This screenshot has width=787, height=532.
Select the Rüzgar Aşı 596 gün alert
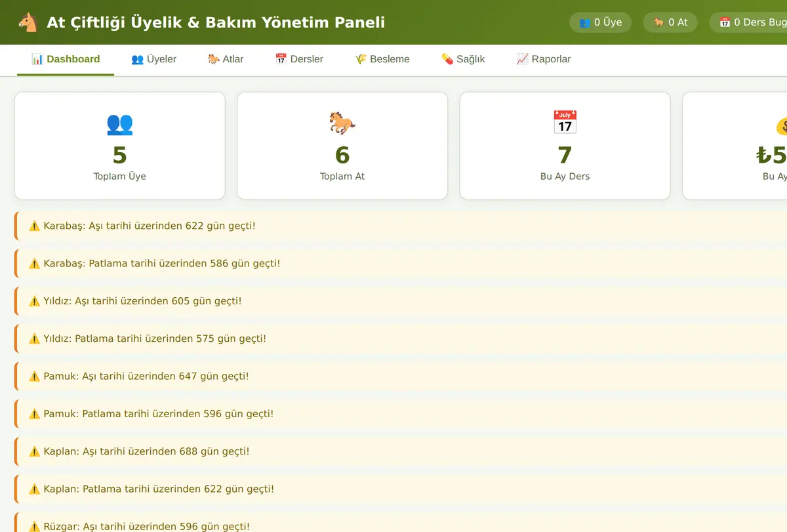[401, 522]
